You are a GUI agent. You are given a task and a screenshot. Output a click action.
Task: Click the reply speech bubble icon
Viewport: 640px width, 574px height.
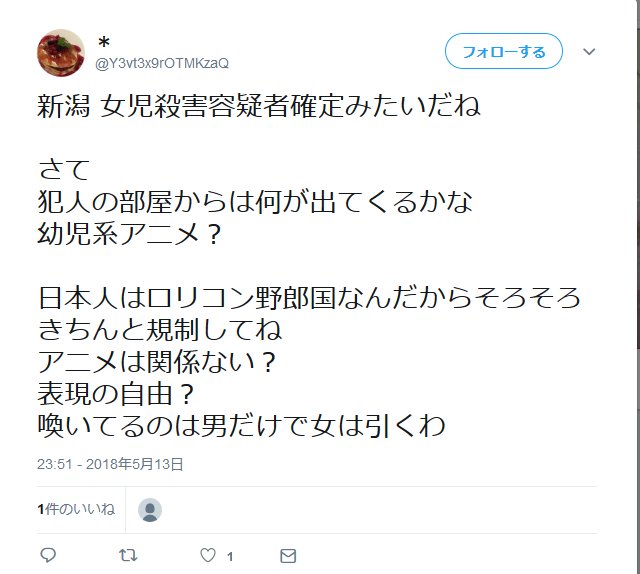48,555
